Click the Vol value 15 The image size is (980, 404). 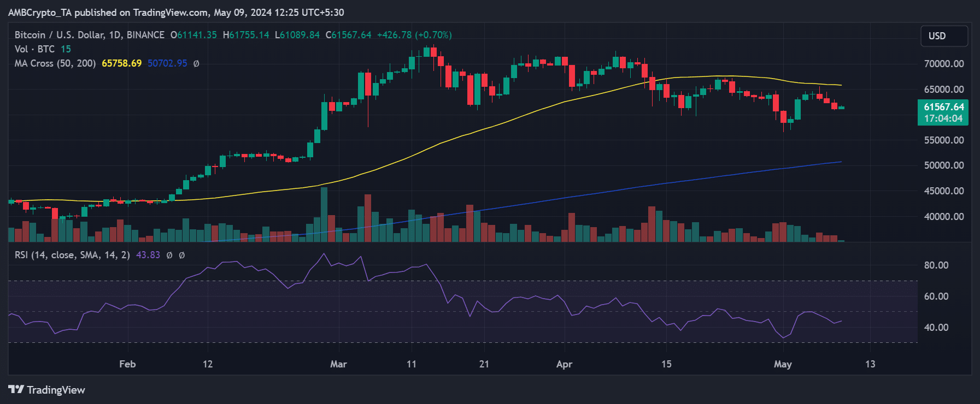tap(66, 49)
